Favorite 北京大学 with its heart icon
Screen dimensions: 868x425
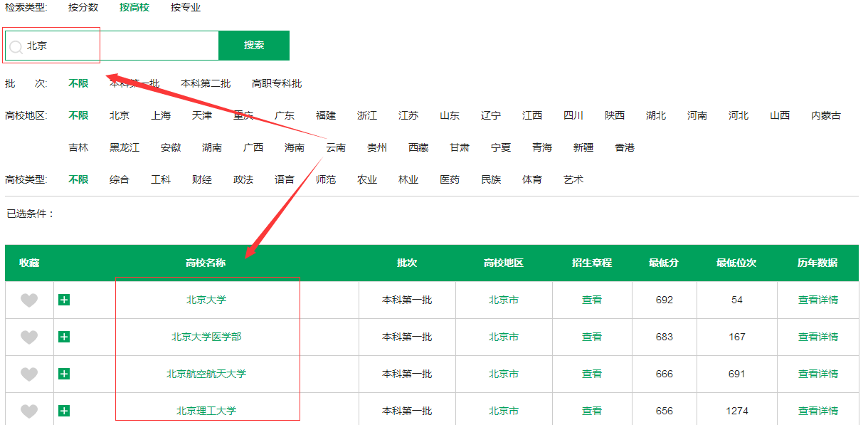point(29,300)
